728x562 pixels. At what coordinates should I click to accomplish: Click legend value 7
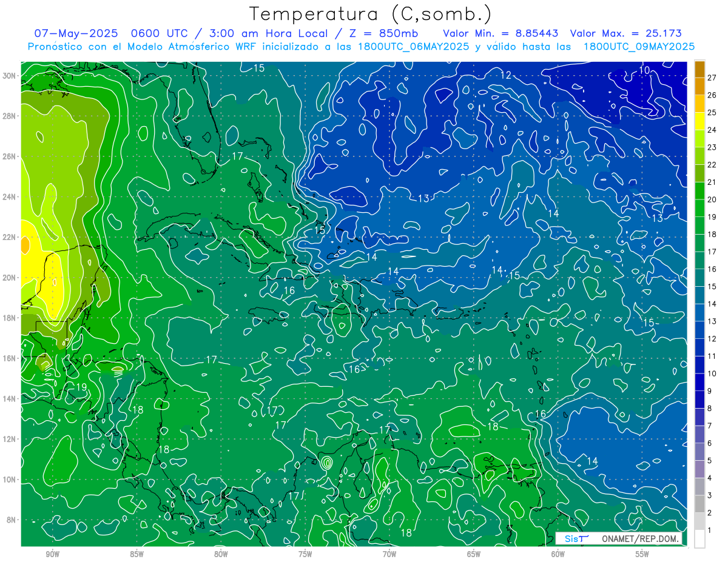point(710,426)
